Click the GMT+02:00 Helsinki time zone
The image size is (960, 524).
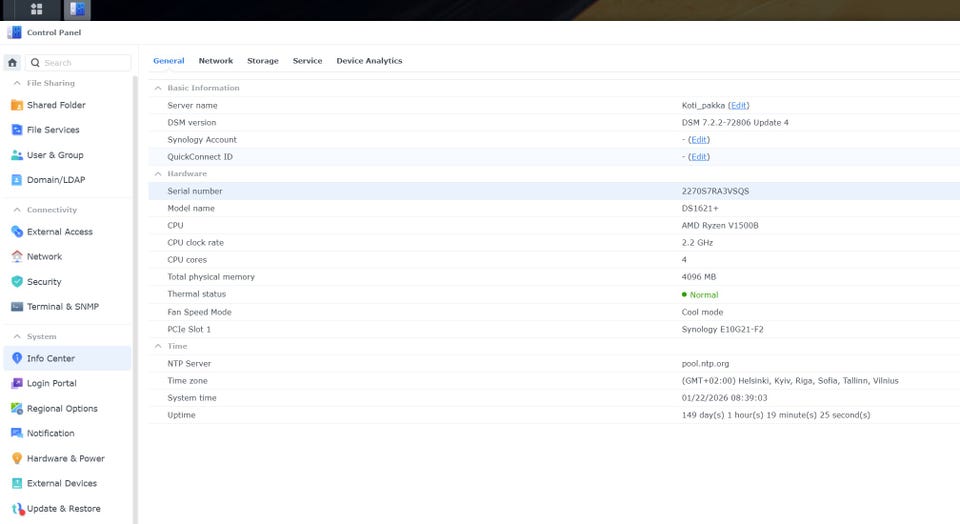(x=790, y=381)
